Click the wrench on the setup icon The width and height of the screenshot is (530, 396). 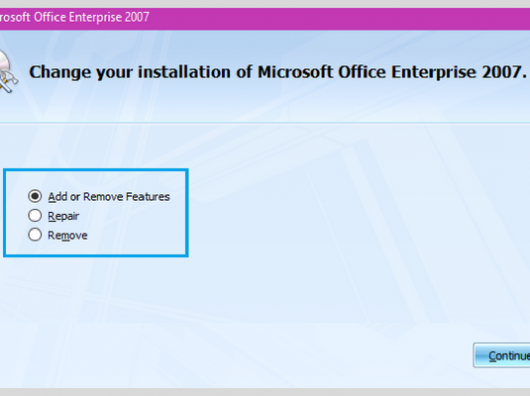(7, 81)
